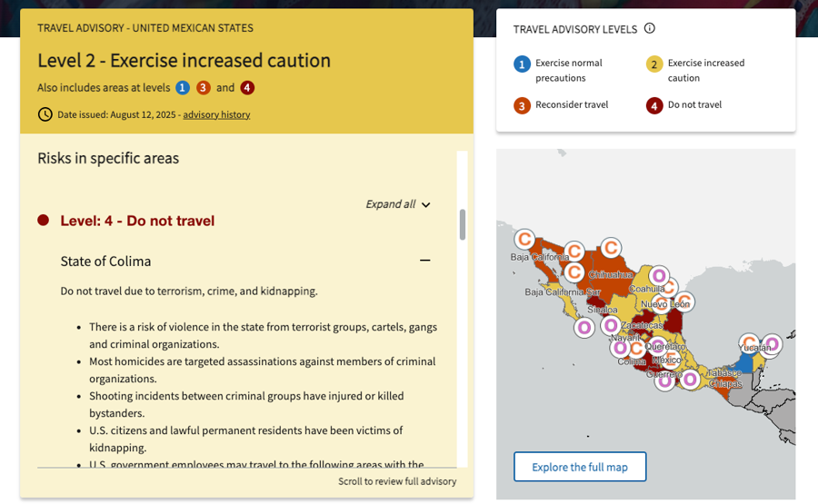Click the Risks in specific areas heading
This screenshot has height=504, width=818.
click(x=108, y=158)
